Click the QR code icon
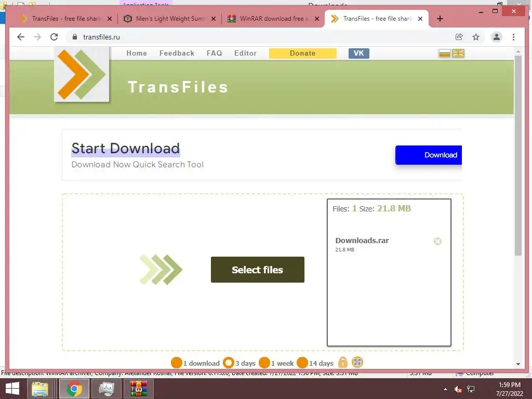Viewport: 532px width, 399px height. (357, 362)
